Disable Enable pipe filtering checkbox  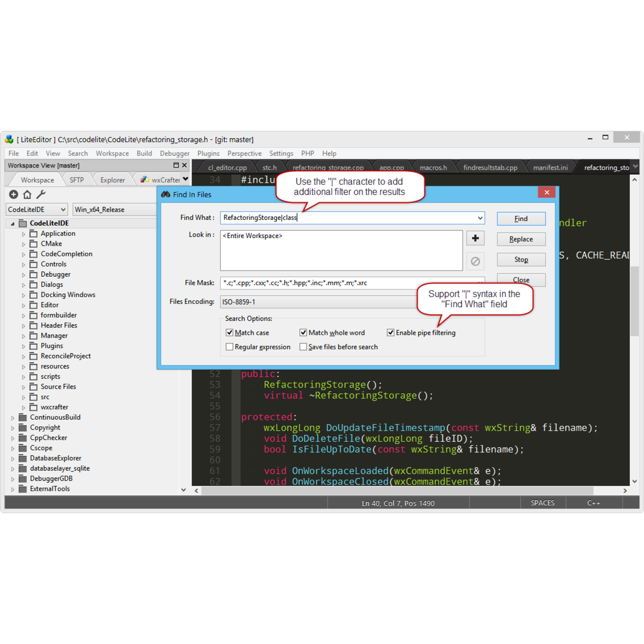(390, 333)
